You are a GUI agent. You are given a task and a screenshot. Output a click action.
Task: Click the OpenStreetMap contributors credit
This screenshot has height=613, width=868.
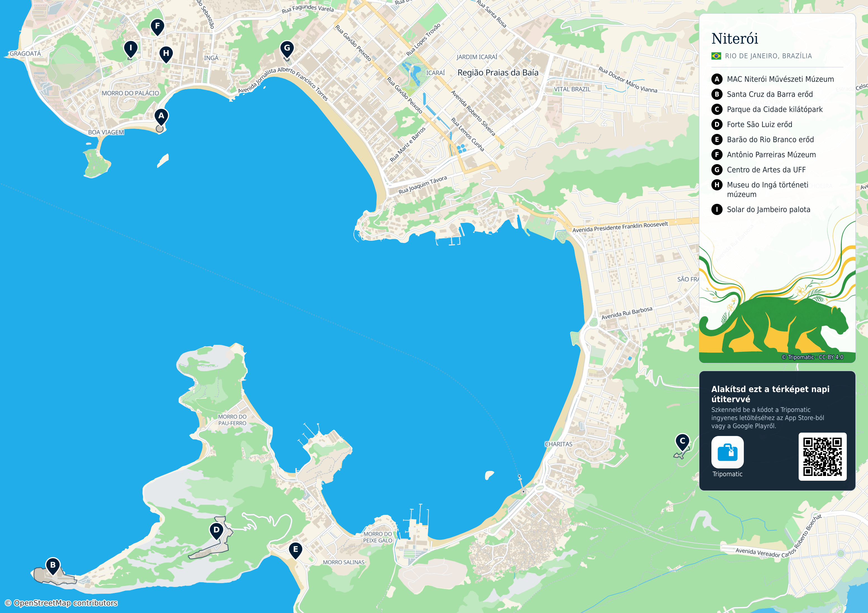pyautogui.click(x=61, y=603)
